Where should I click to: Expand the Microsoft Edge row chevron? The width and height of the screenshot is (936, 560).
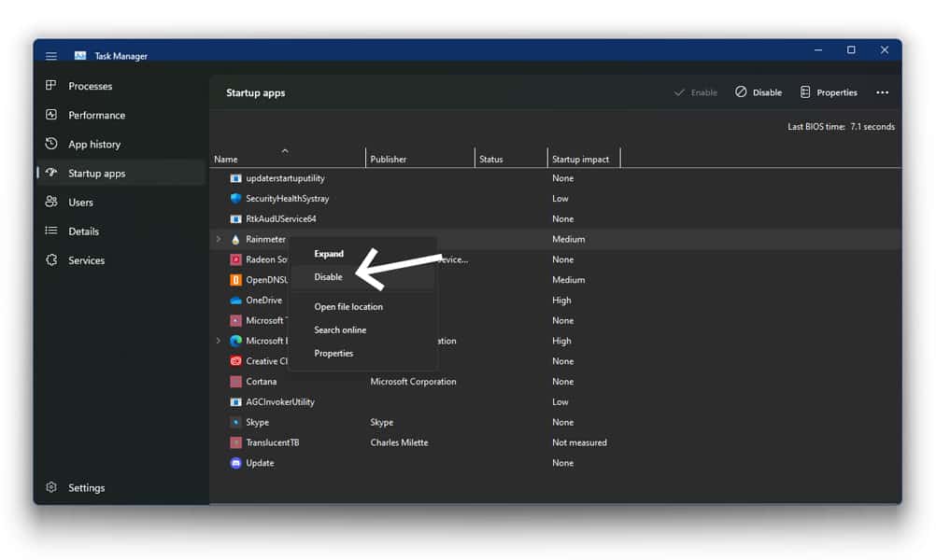coord(219,341)
